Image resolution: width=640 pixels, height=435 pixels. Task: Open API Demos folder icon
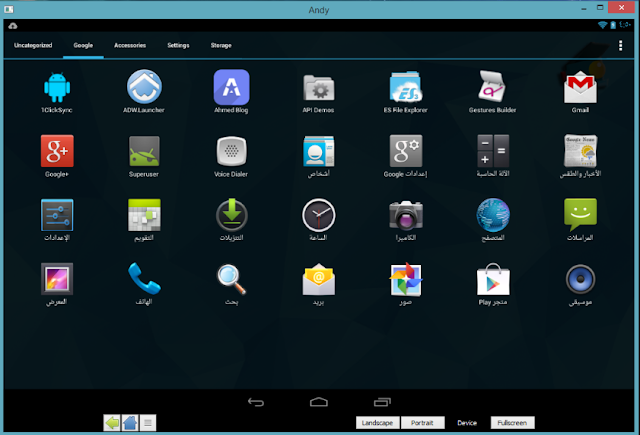(318, 87)
